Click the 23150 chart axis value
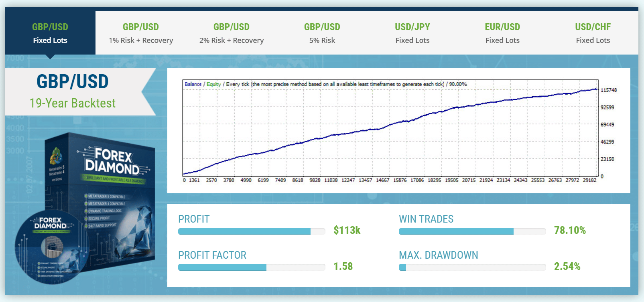Screen dimensions: 644x302 [x=607, y=159]
